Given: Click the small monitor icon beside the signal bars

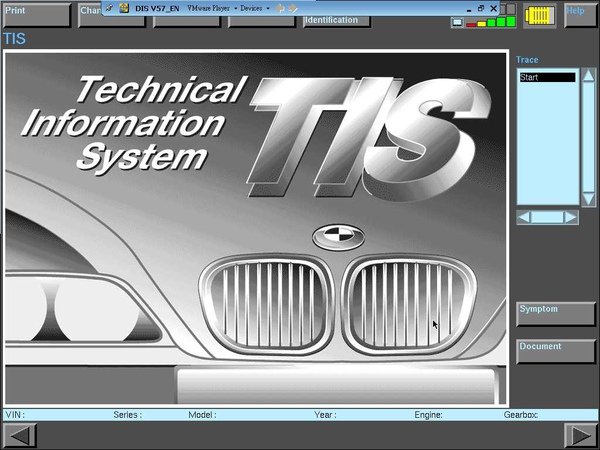Looking at the screenshot, I should [x=457, y=23].
